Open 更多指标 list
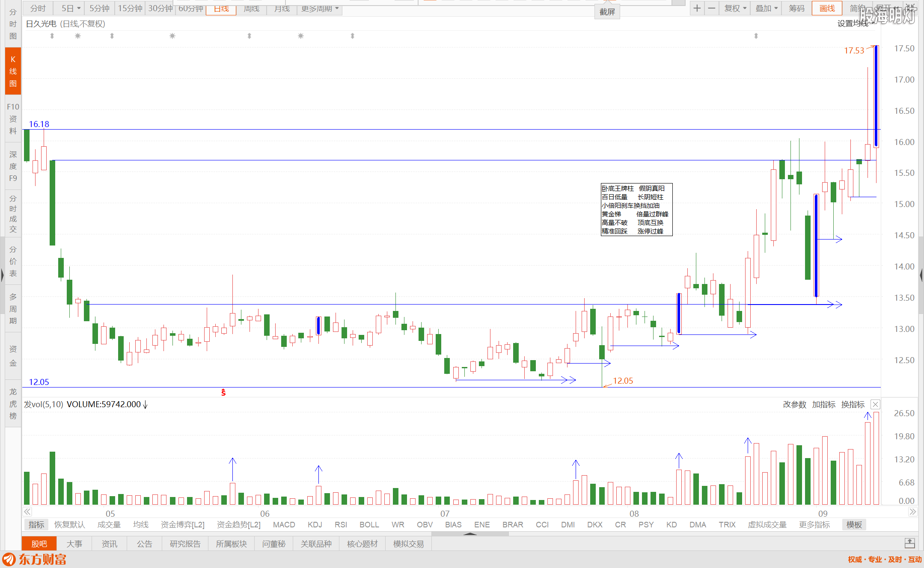924x568 pixels. point(814,524)
